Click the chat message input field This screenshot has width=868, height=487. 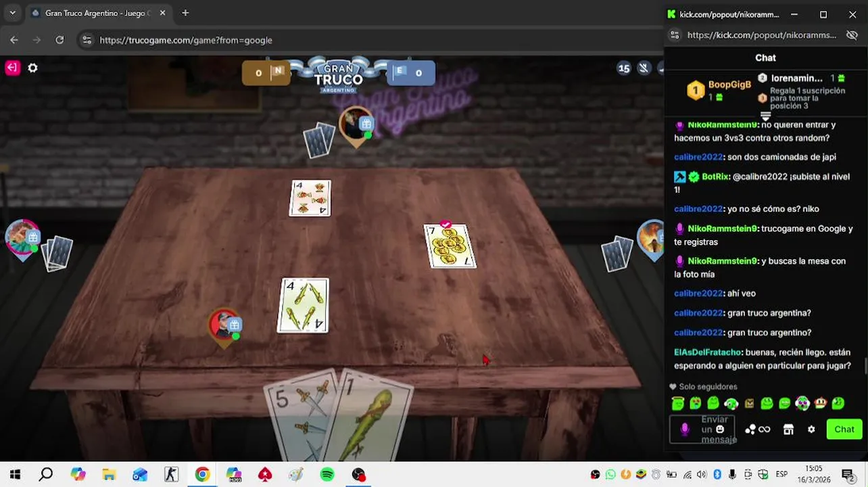pyautogui.click(x=702, y=430)
